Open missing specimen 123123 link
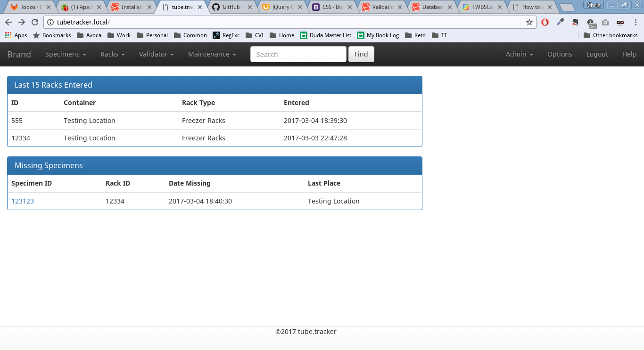Viewport: 644px width, 350px height. [x=23, y=201]
